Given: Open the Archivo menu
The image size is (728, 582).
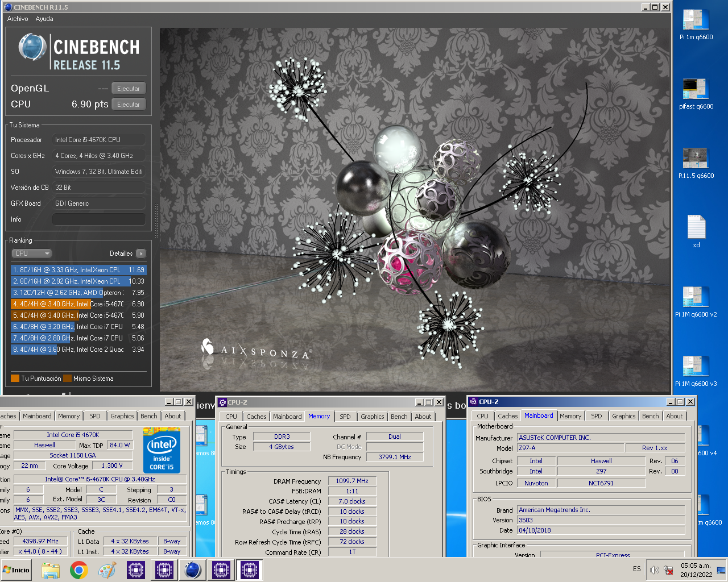Looking at the screenshot, I should tap(18, 19).
